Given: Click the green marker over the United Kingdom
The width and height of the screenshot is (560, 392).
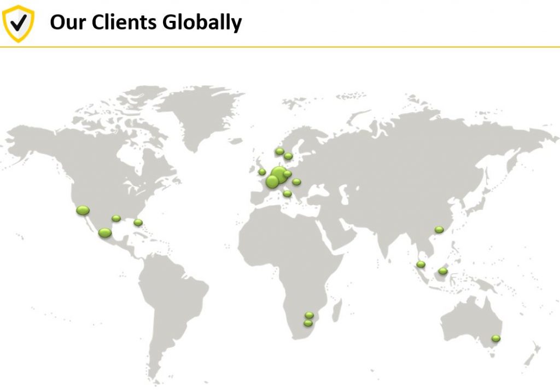Looking at the screenshot, I should [x=262, y=172].
